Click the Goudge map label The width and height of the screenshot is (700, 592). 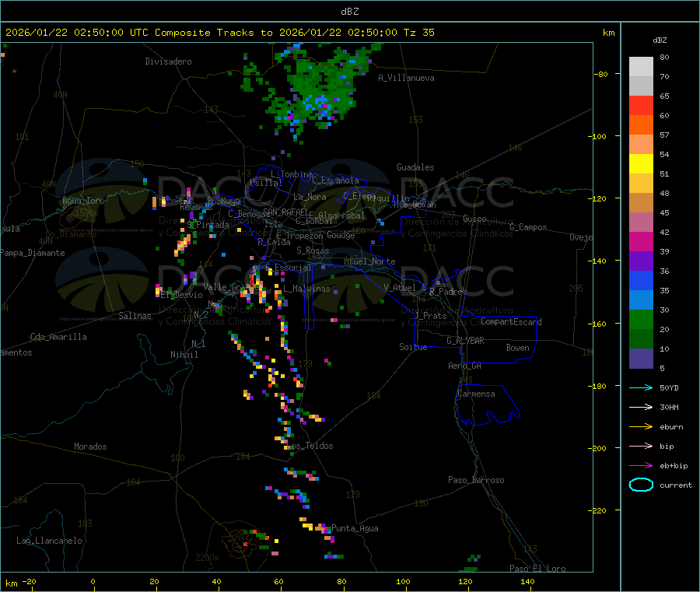pos(341,235)
